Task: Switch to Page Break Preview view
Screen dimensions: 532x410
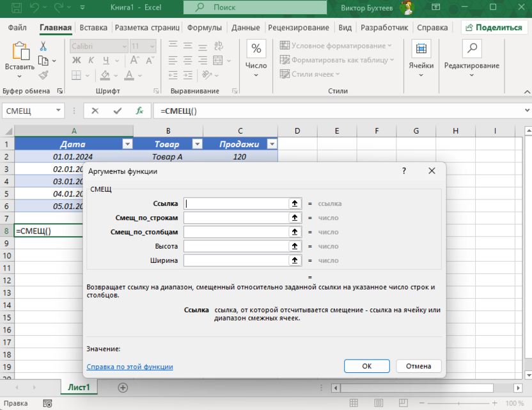Action: tap(403, 403)
